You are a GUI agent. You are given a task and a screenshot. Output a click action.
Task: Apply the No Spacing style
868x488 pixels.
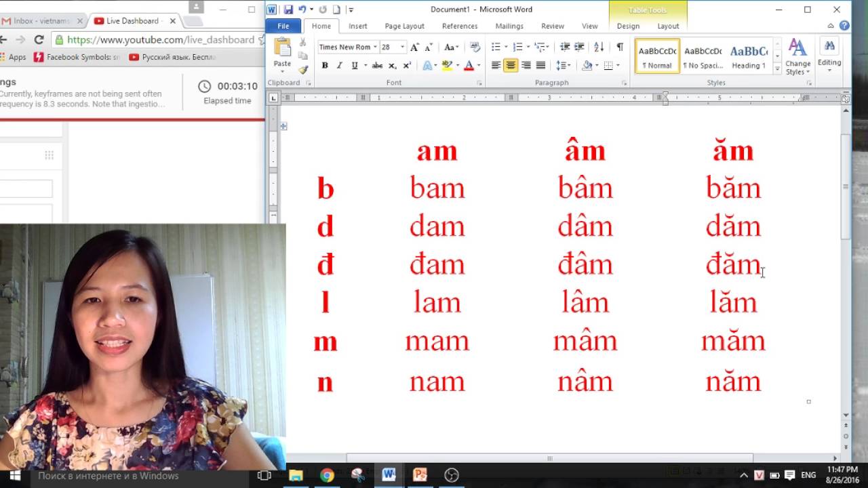pyautogui.click(x=703, y=57)
